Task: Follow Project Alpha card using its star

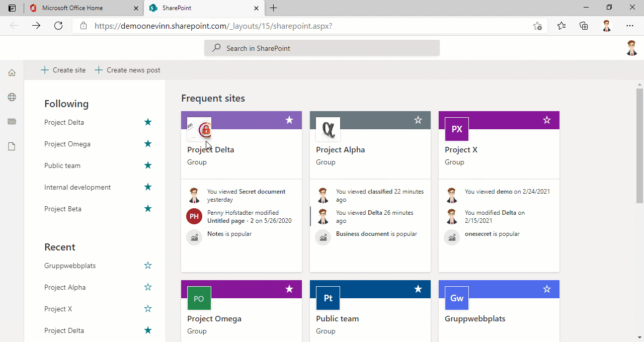Action: pyautogui.click(x=418, y=120)
